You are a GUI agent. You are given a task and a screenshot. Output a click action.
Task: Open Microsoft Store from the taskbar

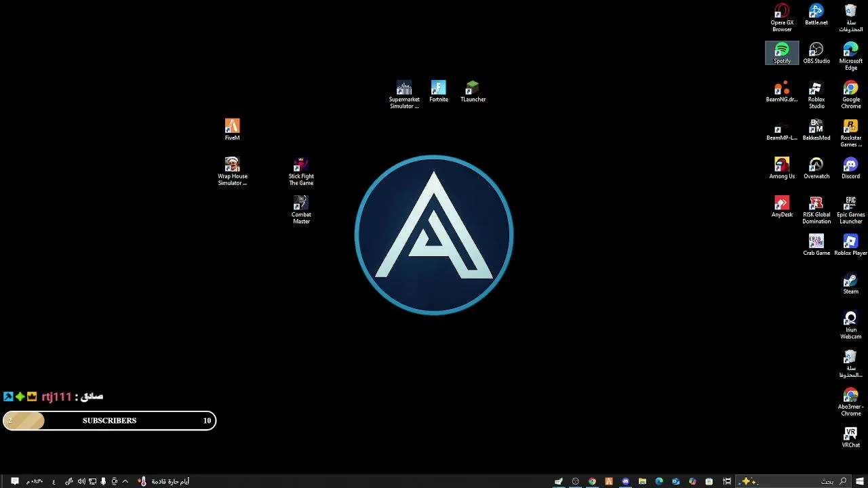pos(709,481)
